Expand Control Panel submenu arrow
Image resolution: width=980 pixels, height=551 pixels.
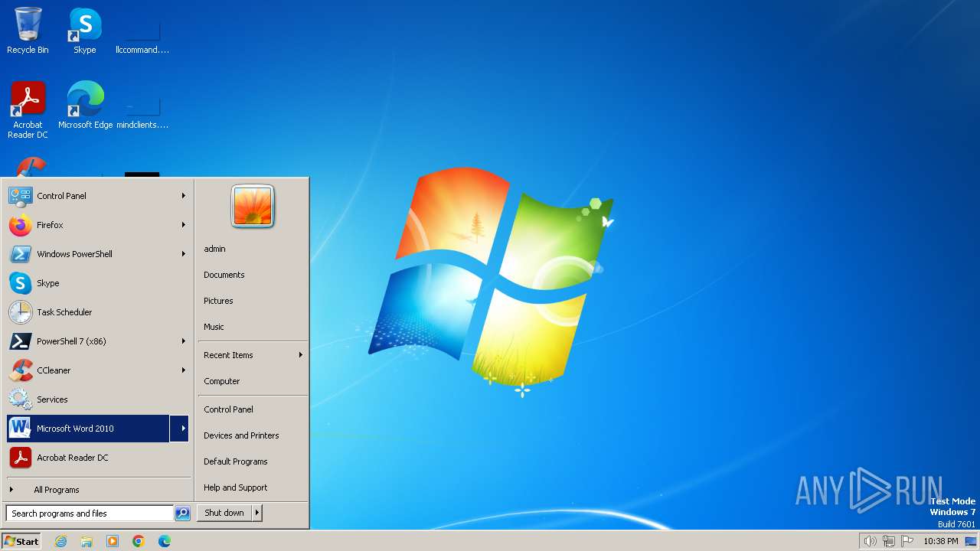coord(184,196)
